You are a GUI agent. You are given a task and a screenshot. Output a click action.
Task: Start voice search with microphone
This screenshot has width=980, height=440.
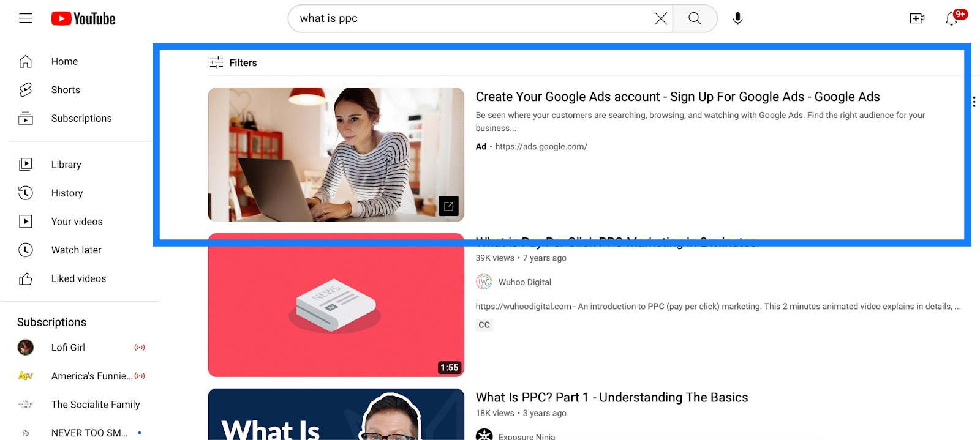point(738,18)
